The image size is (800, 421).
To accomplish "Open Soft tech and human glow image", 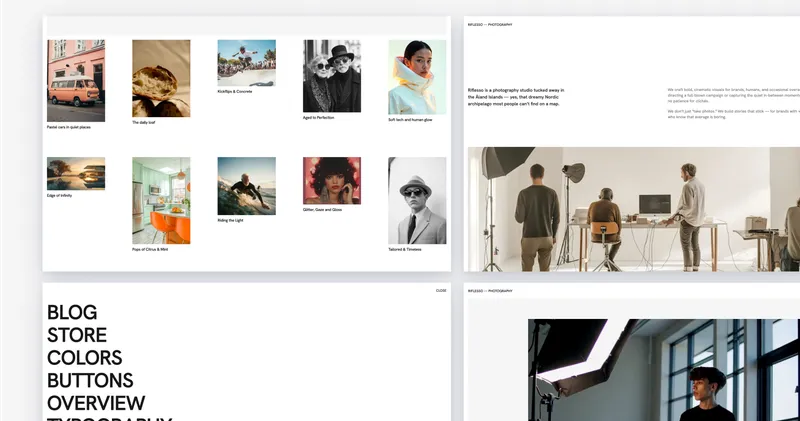I will 417,77.
